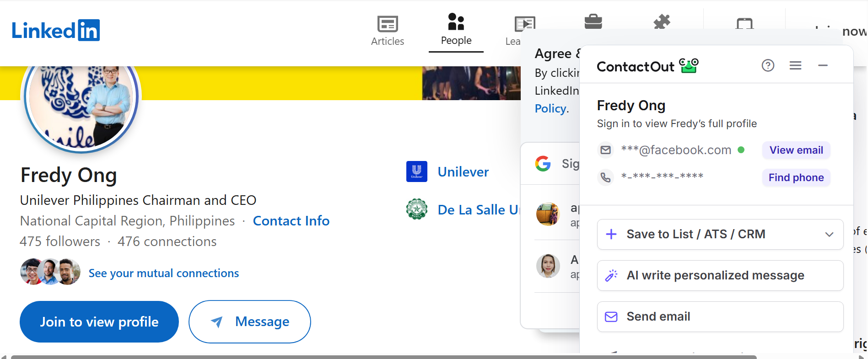
Task: Click the masked facebook.com email envelope icon
Action: (605, 150)
